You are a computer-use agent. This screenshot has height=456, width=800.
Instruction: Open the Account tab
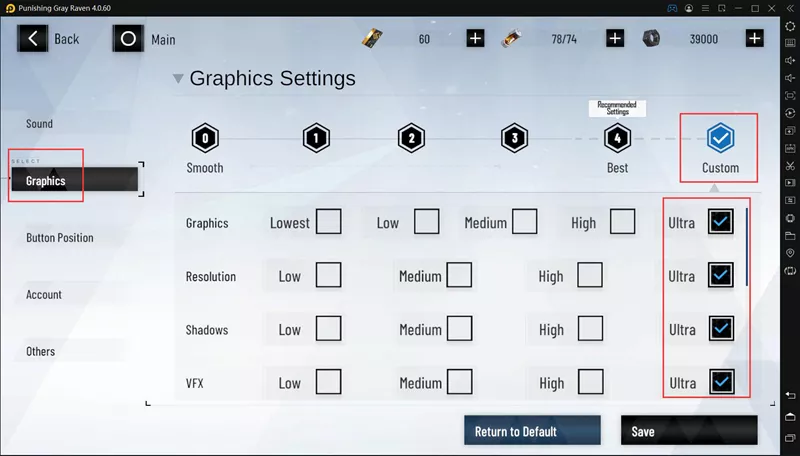(44, 295)
